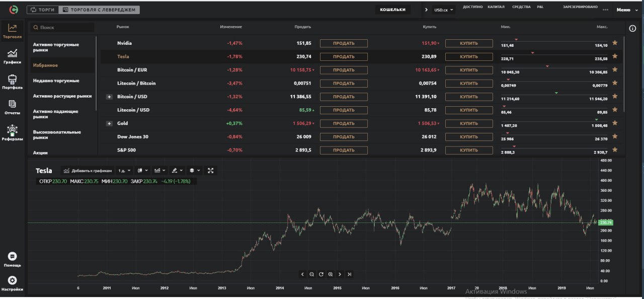Select the Избранное category

(x=62, y=65)
